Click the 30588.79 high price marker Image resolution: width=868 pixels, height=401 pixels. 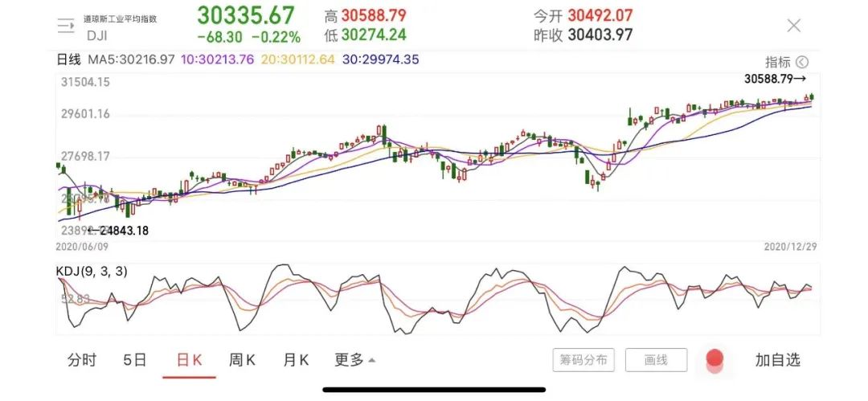[775, 79]
